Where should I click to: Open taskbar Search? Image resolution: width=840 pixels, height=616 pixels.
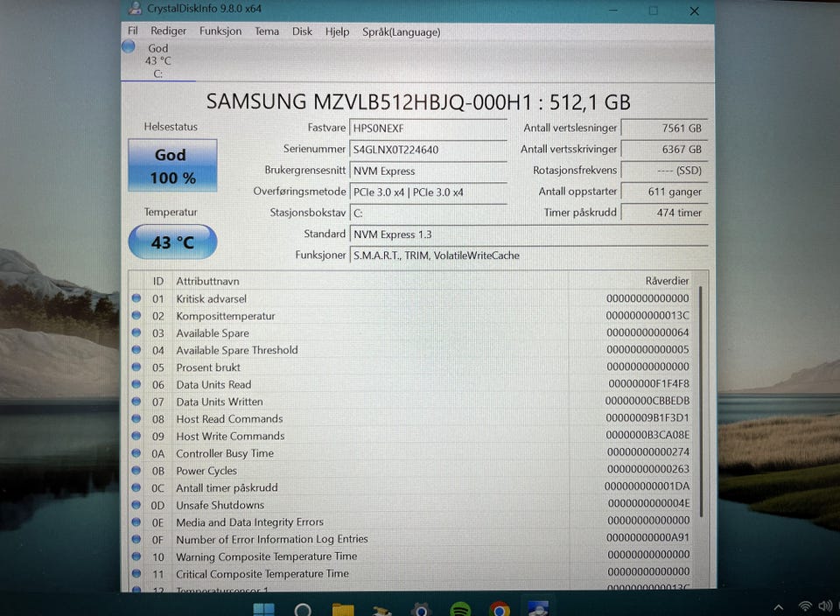click(303, 610)
